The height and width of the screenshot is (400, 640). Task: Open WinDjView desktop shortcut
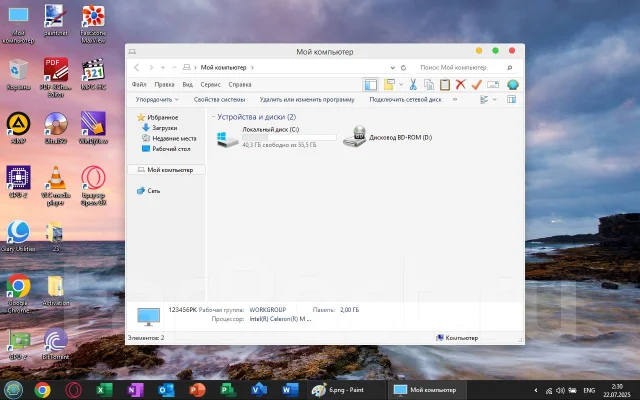pyautogui.click(x=93, y=128)
